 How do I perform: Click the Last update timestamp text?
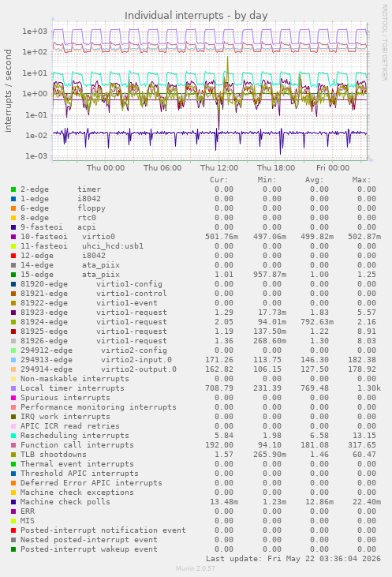[x=293, y=559]
